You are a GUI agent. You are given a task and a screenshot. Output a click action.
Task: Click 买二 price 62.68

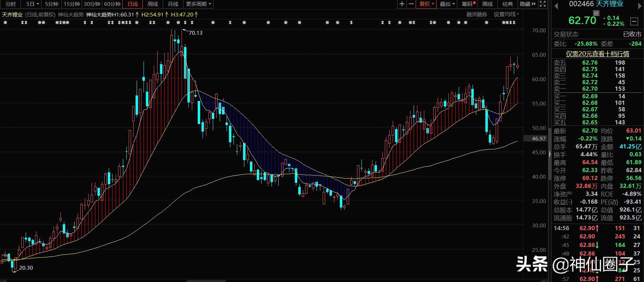[590, 103]
